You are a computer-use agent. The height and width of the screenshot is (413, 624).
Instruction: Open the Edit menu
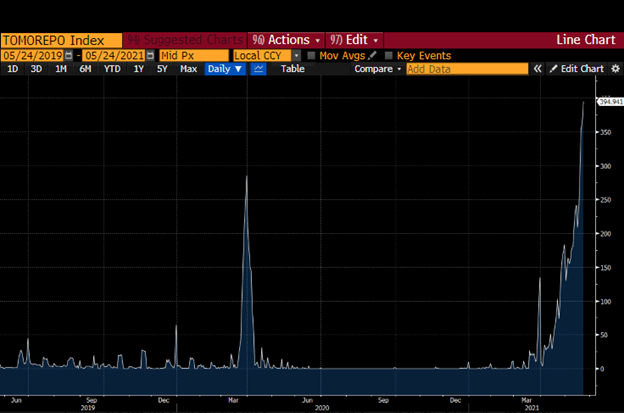pyautogui.click(x=356, y=40)
